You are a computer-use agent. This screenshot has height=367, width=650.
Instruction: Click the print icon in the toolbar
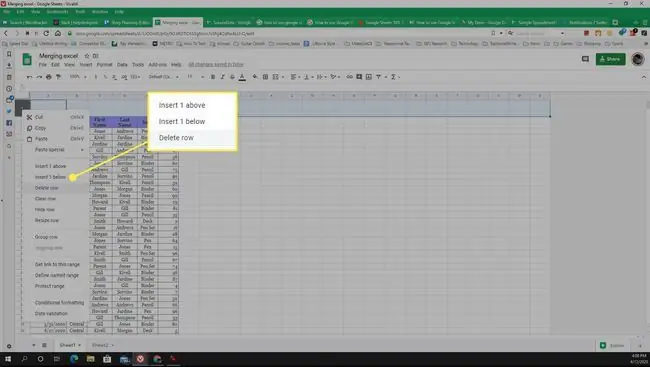coord(49,77)
